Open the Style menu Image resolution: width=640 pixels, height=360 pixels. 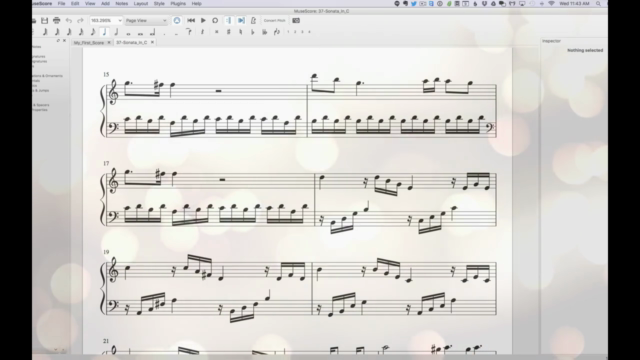click(x=159, y=3)
